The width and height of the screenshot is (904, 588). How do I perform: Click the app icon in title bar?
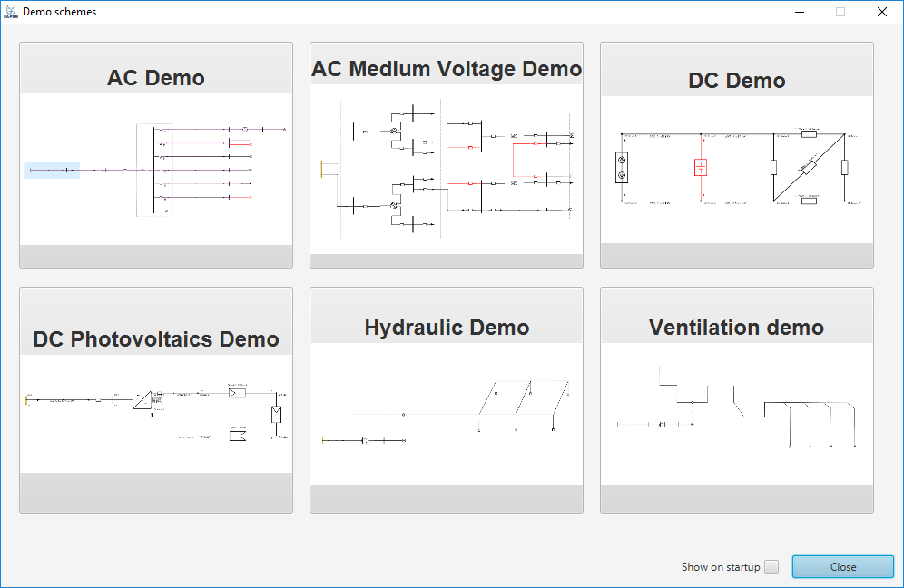coord(11,12)
